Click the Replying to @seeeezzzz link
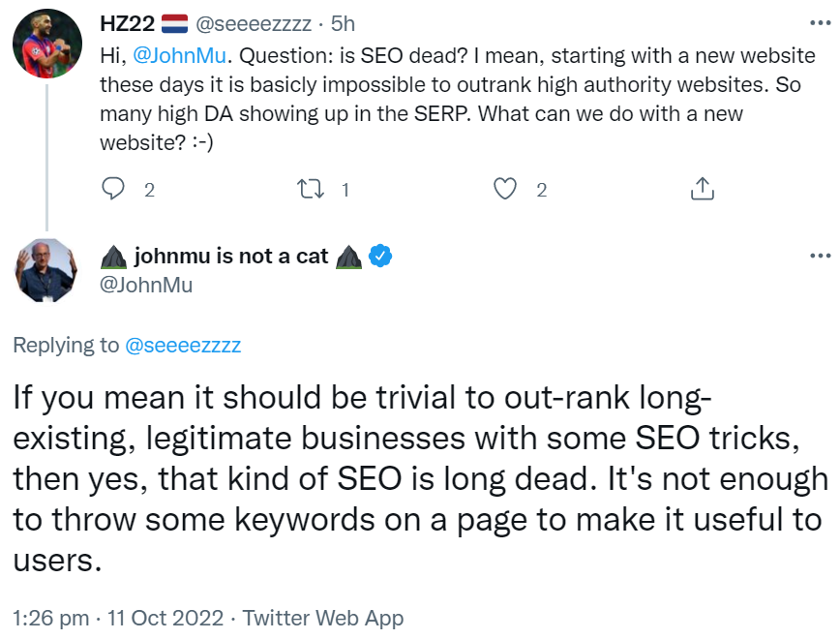The image size is (840, 639). click(182, 344)
